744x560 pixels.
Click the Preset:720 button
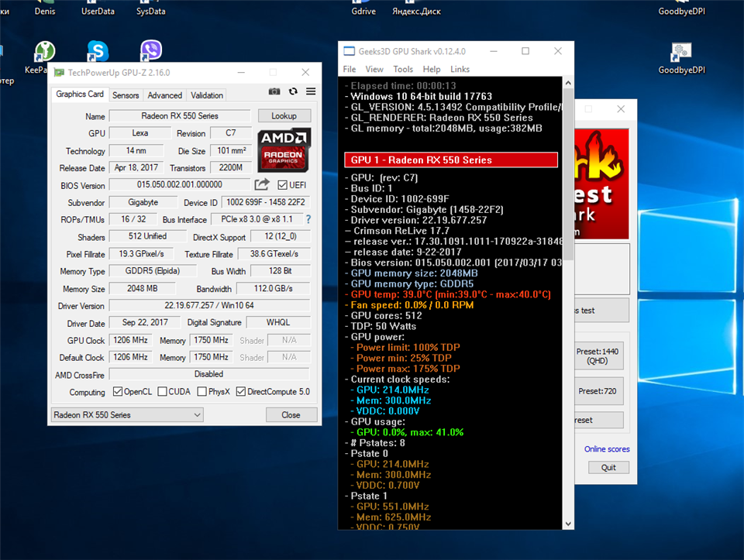tap(598, 391)
